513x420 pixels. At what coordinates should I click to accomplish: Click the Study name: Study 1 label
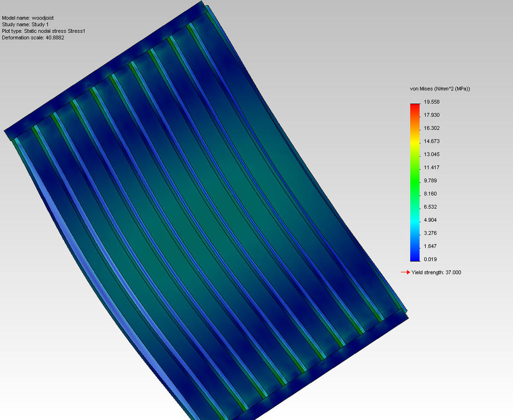click(25, 24)
